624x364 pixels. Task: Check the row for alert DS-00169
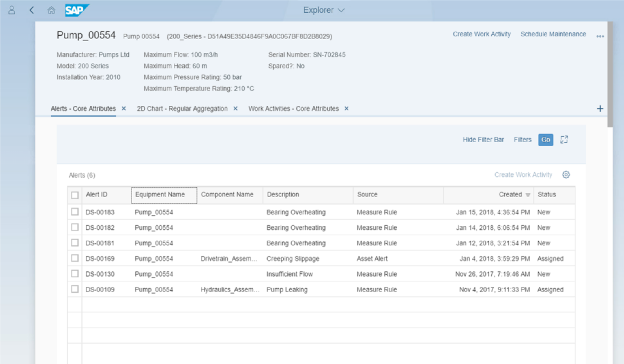pyautogui.click(x=75, y=258)
